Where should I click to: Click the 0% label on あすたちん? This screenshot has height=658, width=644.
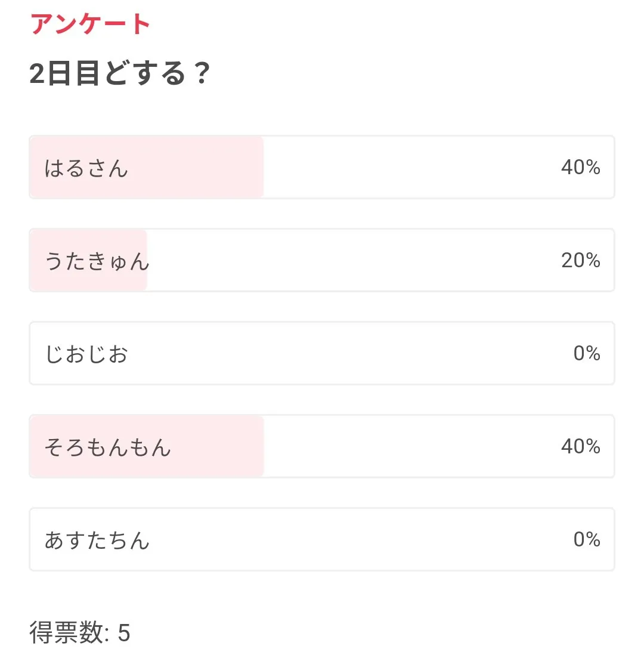click(586, 540)
